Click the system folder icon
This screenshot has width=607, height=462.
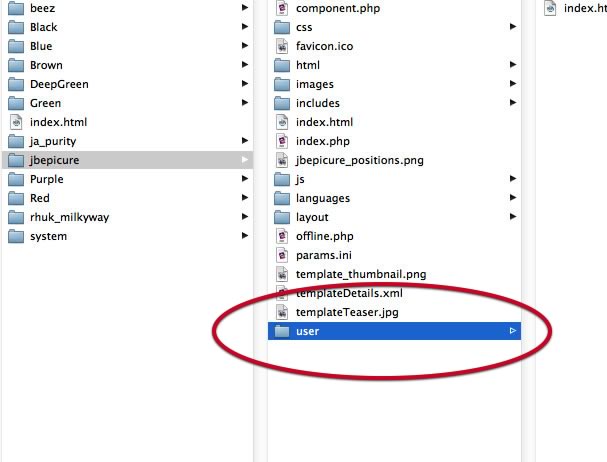[x=16, y=236]
